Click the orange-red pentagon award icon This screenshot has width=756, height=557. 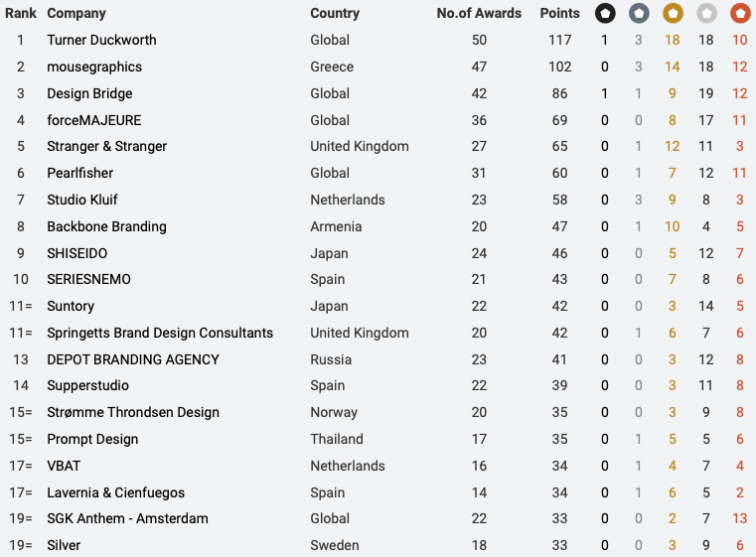tap(739, 14)
